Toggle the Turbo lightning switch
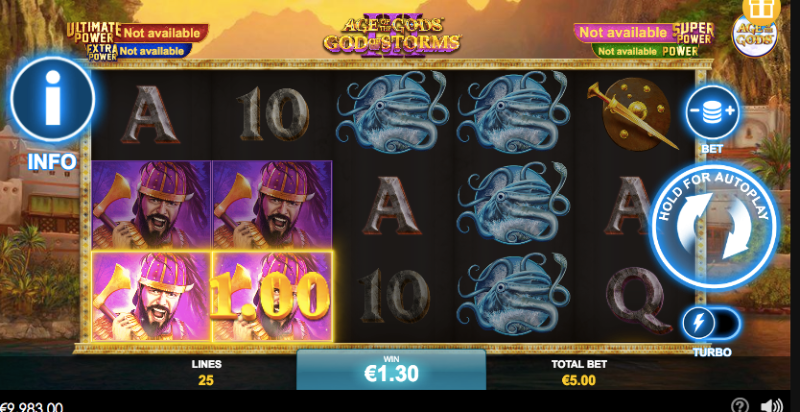The image size is (800, 412). (x=711, y=323)
